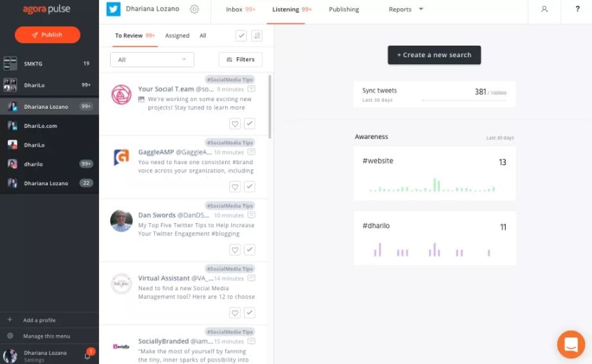
Task: Open the #website awareness chart
Action: [434, 174]
